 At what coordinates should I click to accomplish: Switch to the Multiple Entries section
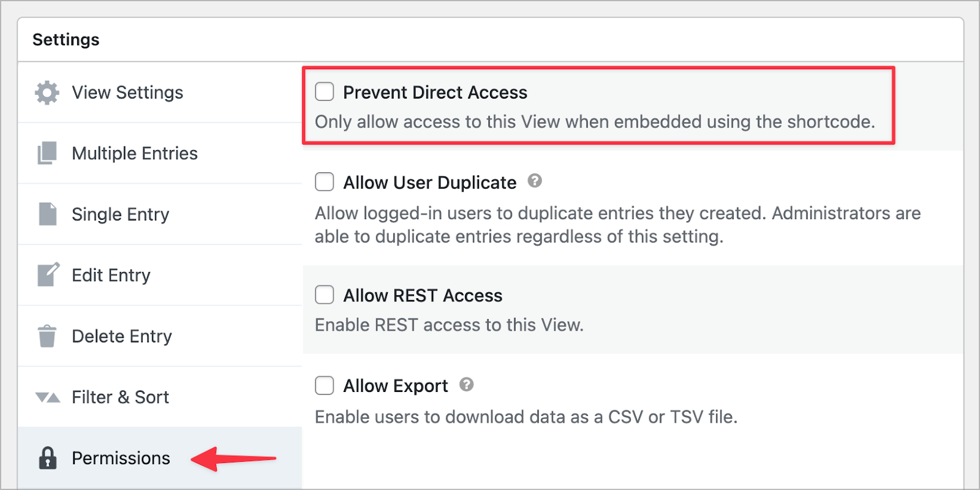click(135, 153)
